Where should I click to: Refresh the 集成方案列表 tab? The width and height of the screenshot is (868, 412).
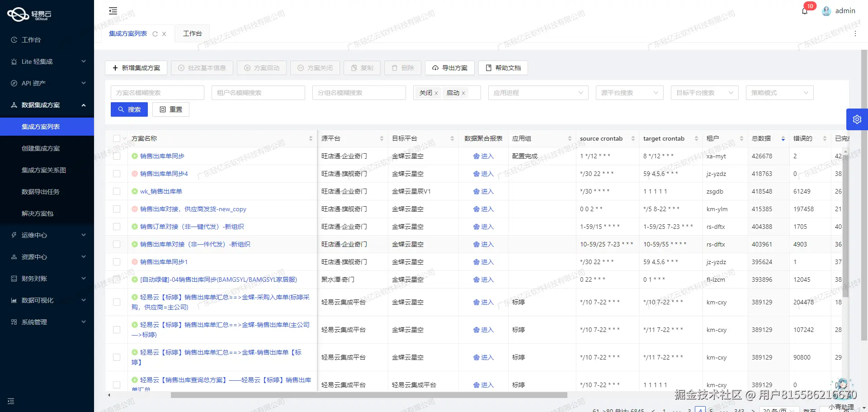155,34
